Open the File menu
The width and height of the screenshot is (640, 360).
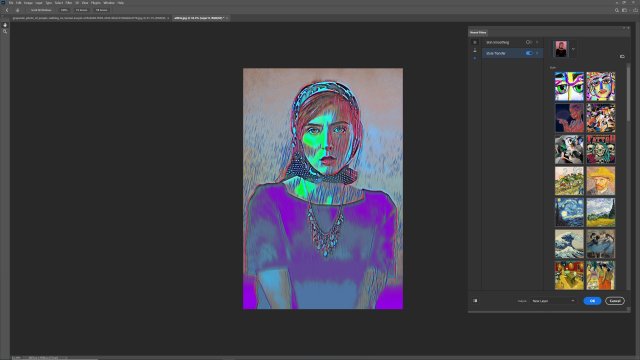(x=11, y=3)
